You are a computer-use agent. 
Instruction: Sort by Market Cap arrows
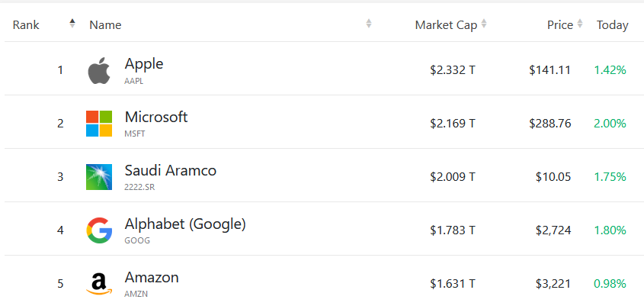484,24
